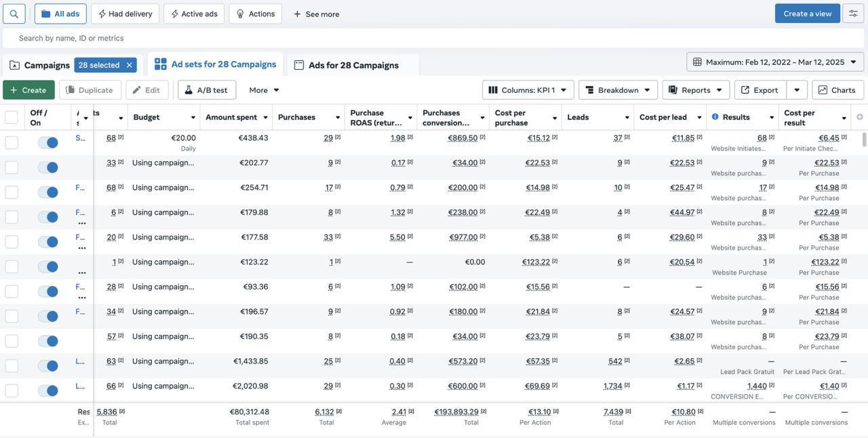Screen dimensions: 868x438
Task: Toggle the ad set that spent €1,433.85
Action: point(47,366)
